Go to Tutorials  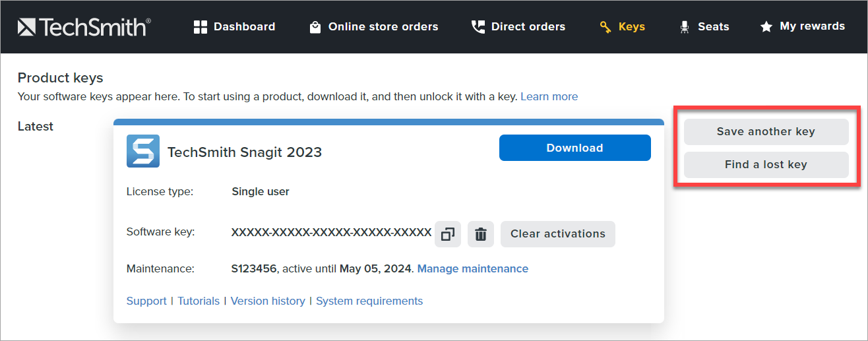tap(199, 301)
